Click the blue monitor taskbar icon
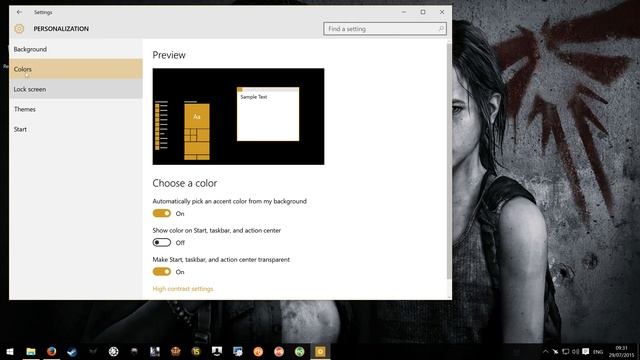This screenshot has width=640, height=360. (x=238, y=351)
